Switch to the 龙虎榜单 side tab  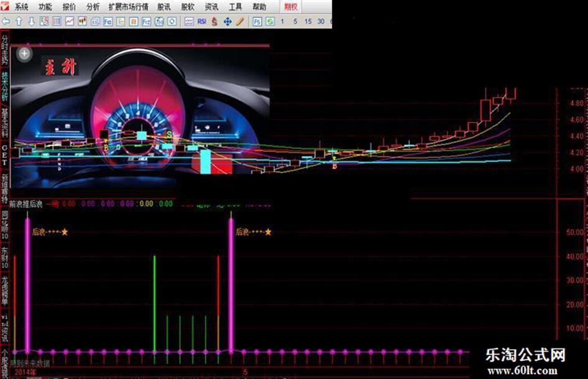[x=4, y=291]
